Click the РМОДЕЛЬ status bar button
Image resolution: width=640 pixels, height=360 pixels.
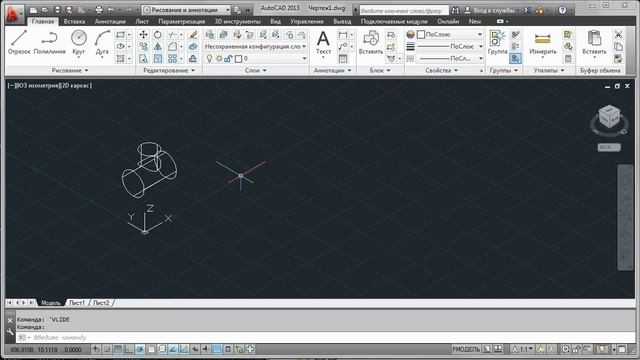(466, 349)
